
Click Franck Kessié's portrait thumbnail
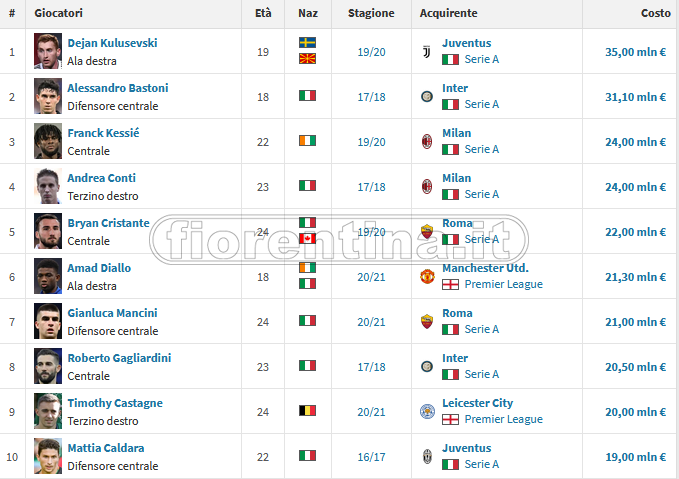point(47,141)
